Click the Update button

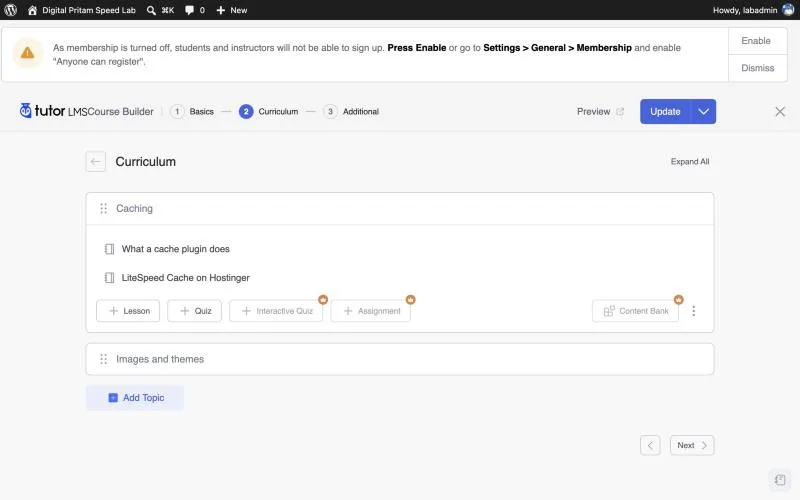pos(665,111)
